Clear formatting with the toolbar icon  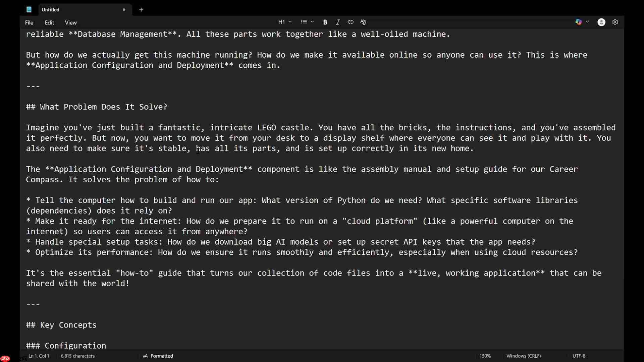pos(363,22)
